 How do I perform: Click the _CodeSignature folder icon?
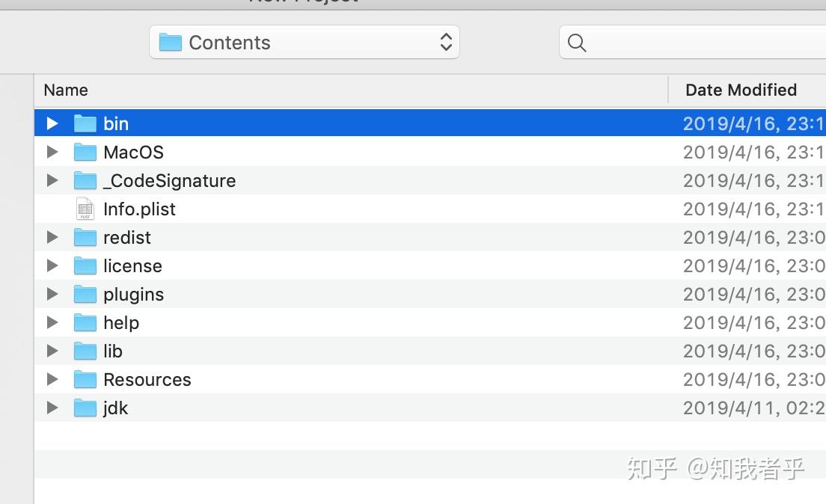85,180
